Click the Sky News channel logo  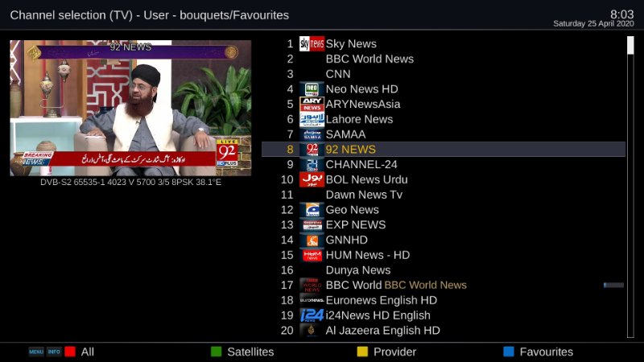312,43
